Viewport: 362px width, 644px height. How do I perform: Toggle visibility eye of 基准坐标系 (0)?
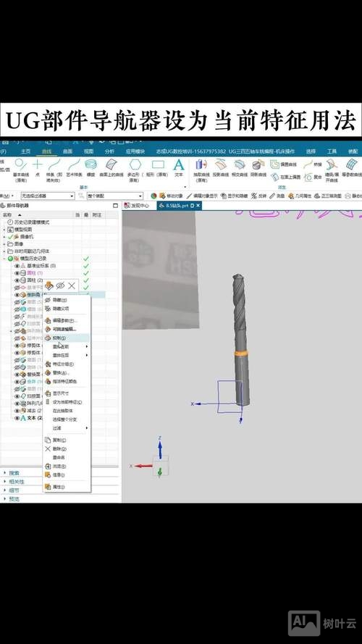pyautogui.click(x=17, y=266)
